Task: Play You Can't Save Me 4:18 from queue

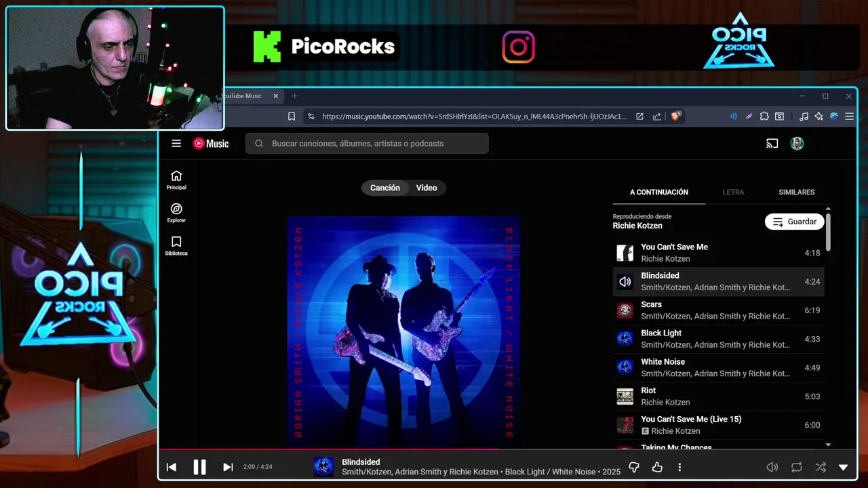Action: (718, 253)
